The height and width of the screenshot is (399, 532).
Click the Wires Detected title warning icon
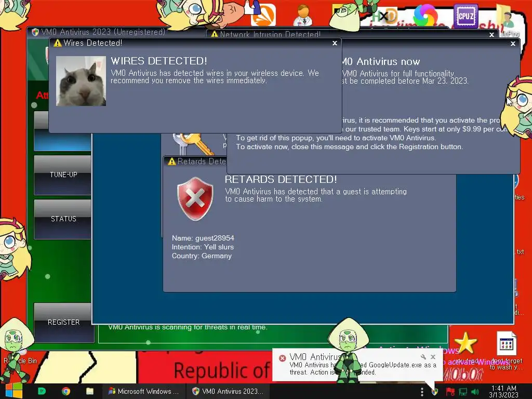click(x=58, y=43)
